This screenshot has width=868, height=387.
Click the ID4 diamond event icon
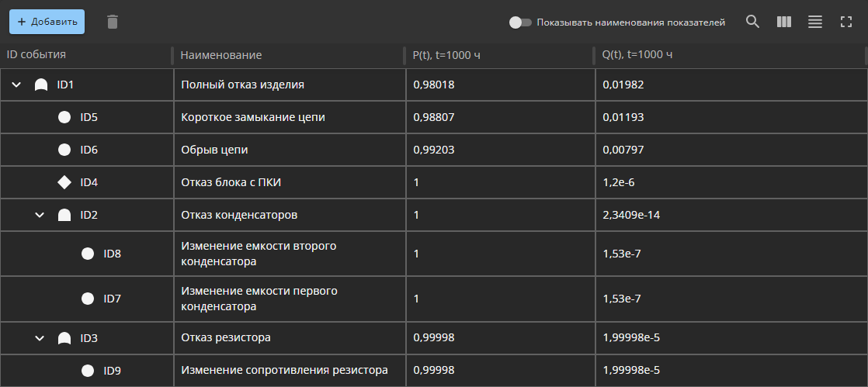(x=64, y=182)
